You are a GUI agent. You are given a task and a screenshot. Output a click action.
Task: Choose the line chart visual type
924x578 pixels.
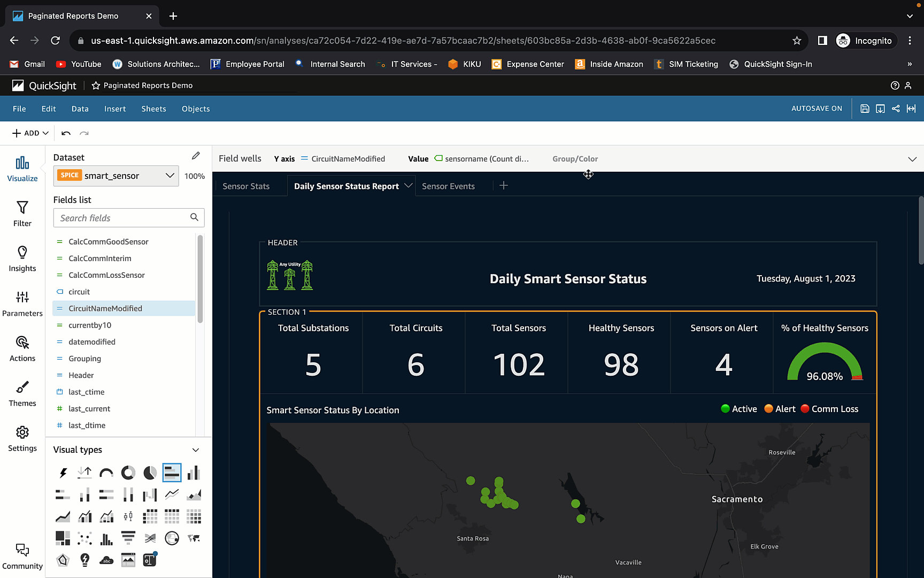click(x=172, y=495)
